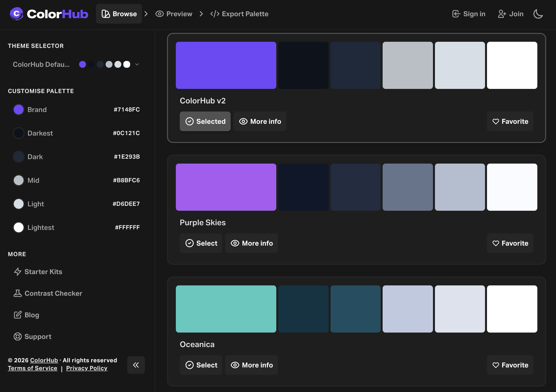Screen dimensions: 556x392
Task: Open the Dark color picker swatch
Action: tap(19, 157)
